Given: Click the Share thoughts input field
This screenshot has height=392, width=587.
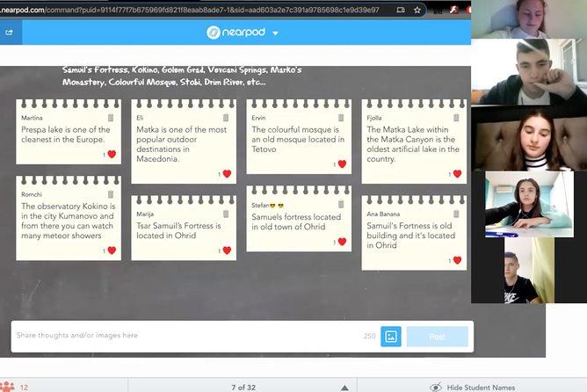Looking at the screenshot, I should pos(185,336).
